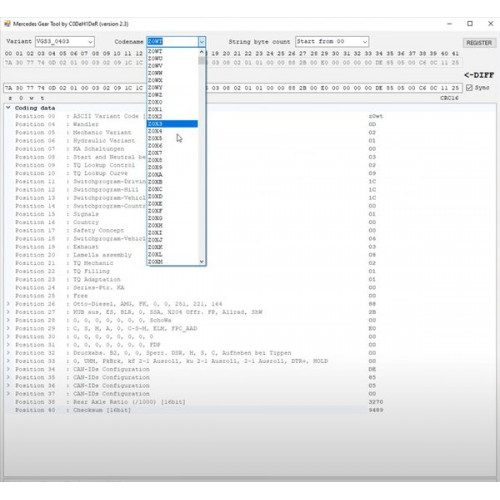Viewport: 500px width, 500px height.
Task: Click the codename list scrollbar thumb
Action: [x=201, y=60]
